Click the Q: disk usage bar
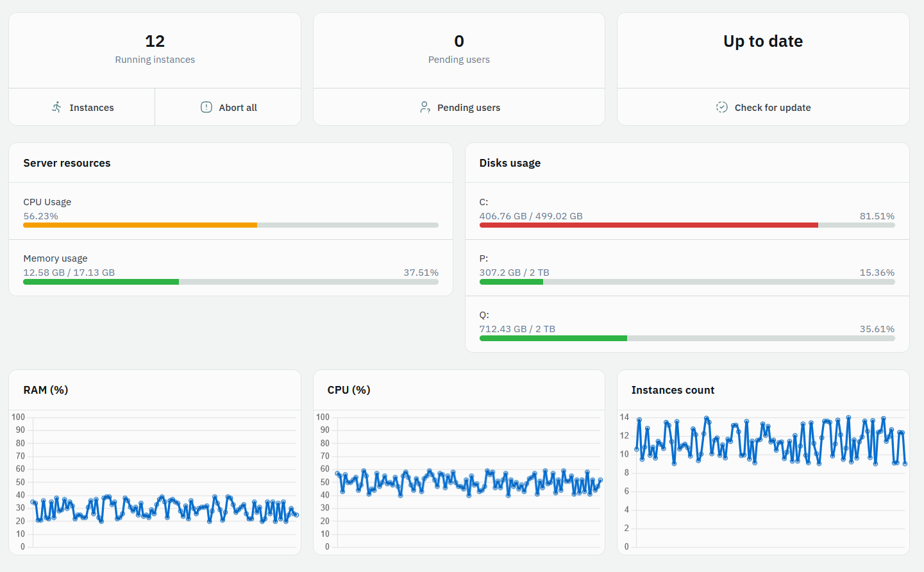The height and width of the screenshot is (572, 924). [x=687, y=338]
